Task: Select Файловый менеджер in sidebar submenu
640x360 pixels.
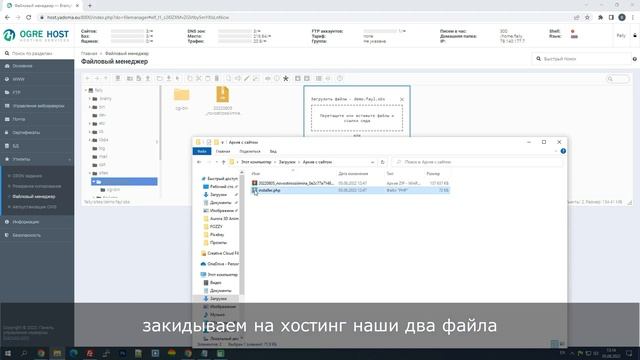Action: (34, 196)
